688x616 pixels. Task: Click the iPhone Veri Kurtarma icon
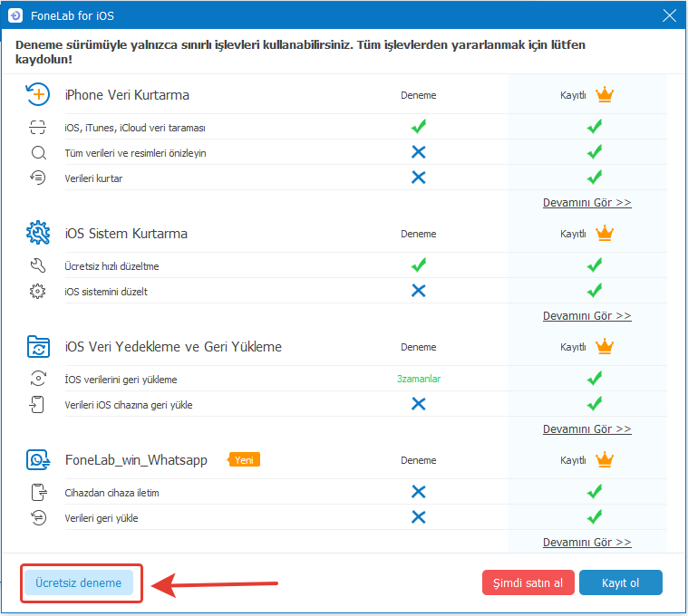pyautogui.click(x=38, y=94)
